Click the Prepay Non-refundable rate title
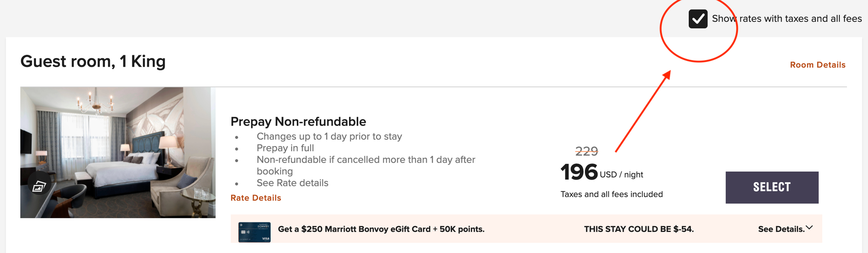 tap(298, 122)
